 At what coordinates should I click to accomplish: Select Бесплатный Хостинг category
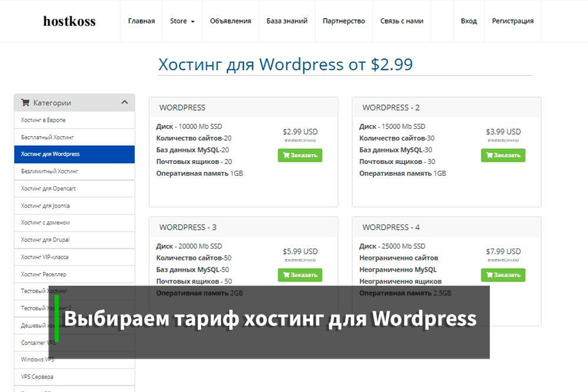coord(74,137)
